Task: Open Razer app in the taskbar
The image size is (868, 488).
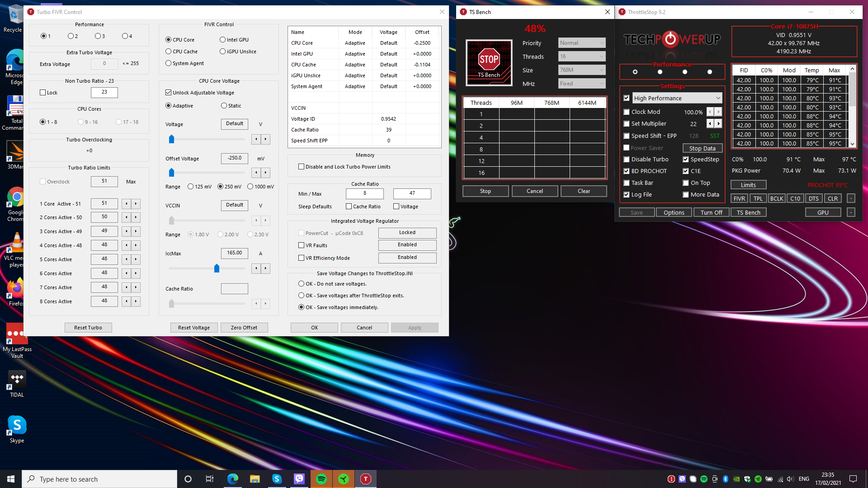Action: (344, 479)
